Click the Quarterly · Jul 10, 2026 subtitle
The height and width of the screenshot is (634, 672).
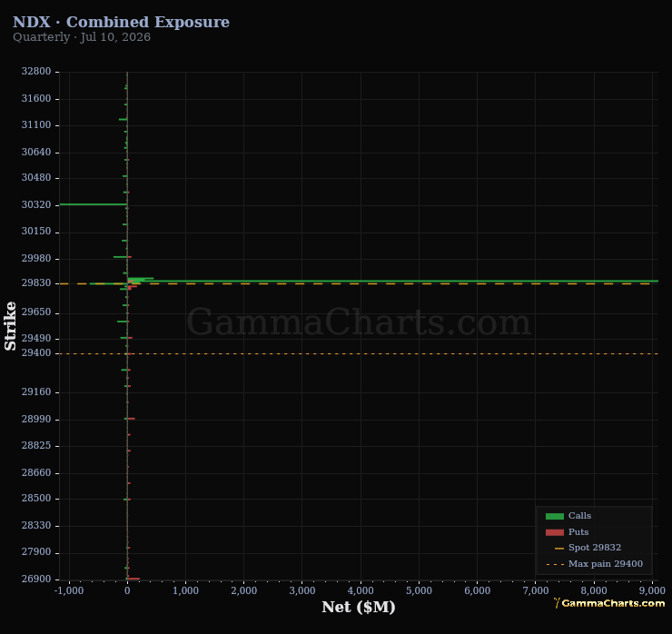point(82,37)
